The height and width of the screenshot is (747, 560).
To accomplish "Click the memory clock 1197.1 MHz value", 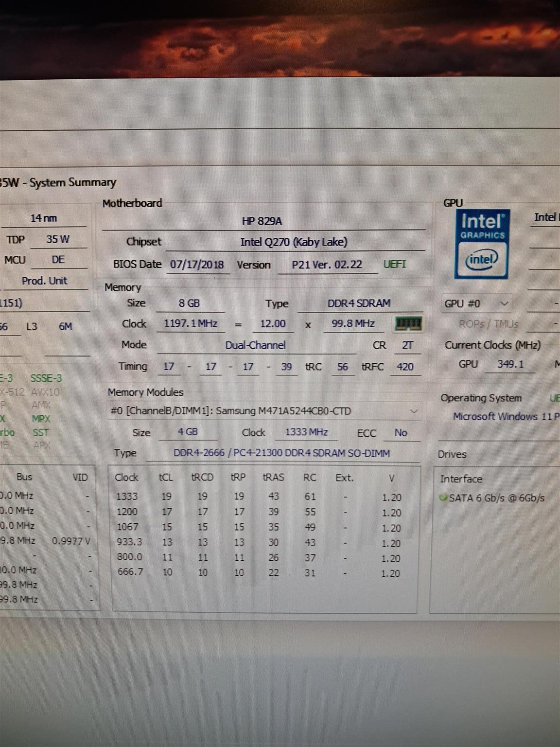I will point(191,324).
